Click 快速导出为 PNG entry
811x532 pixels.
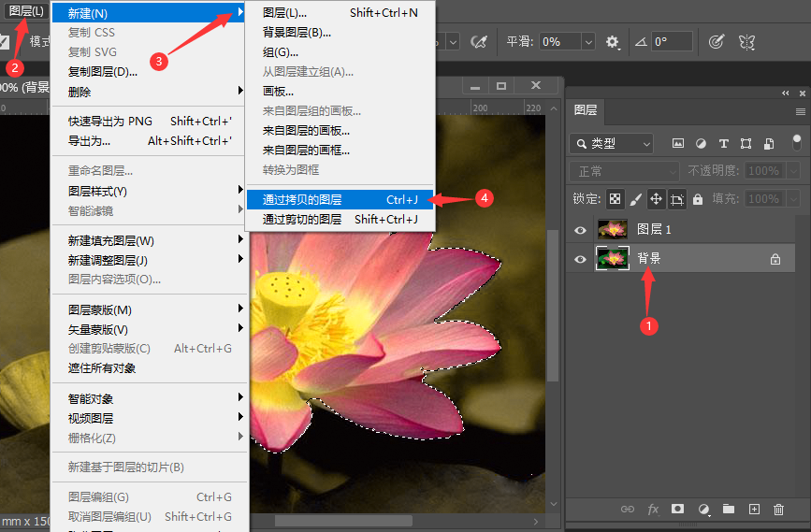pos(150,121)
